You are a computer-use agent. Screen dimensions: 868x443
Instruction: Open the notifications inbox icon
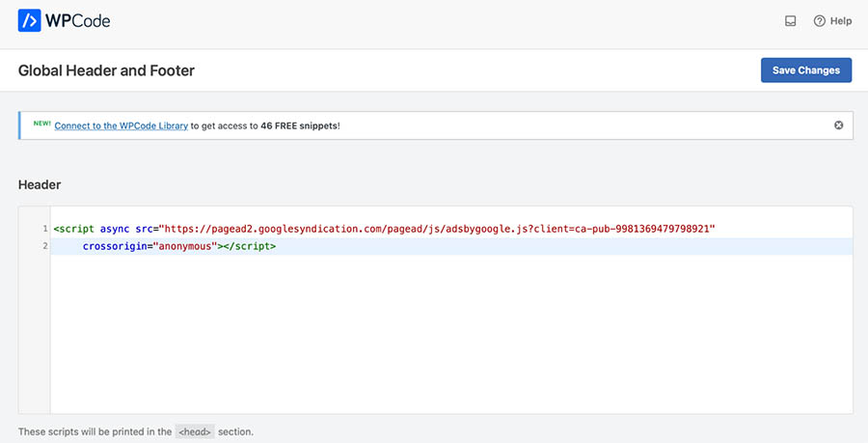[791, 21]
